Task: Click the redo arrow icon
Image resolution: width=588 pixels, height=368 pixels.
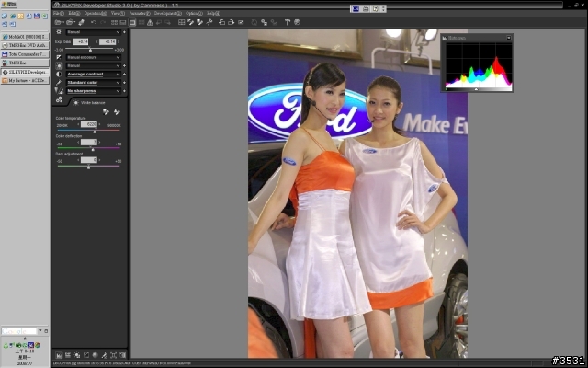Action: coord(103,22)
